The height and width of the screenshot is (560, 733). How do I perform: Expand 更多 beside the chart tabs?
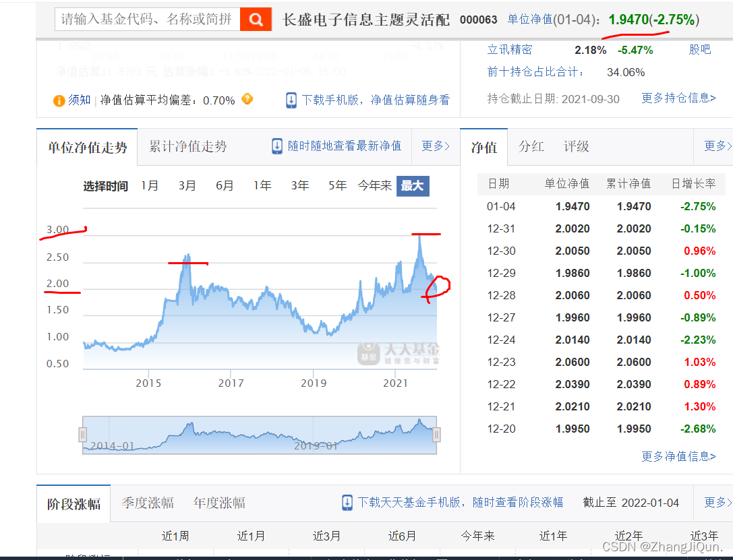click(435, 146)
